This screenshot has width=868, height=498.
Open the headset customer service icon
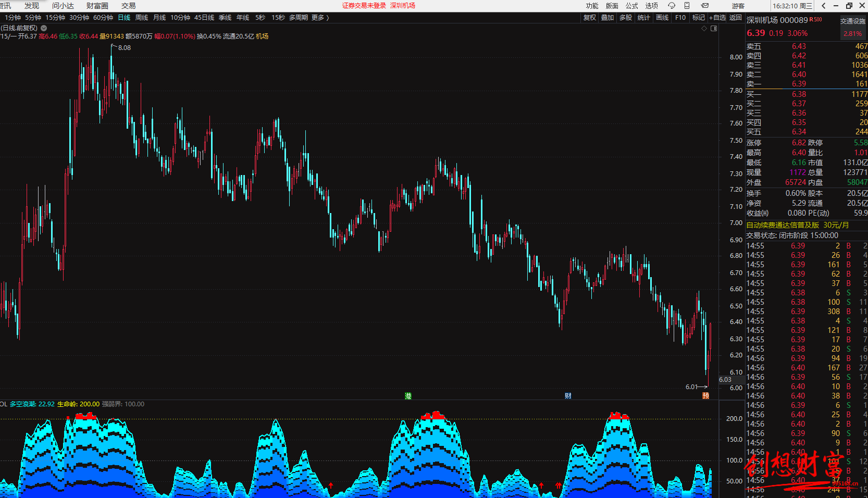pos(672,6)
